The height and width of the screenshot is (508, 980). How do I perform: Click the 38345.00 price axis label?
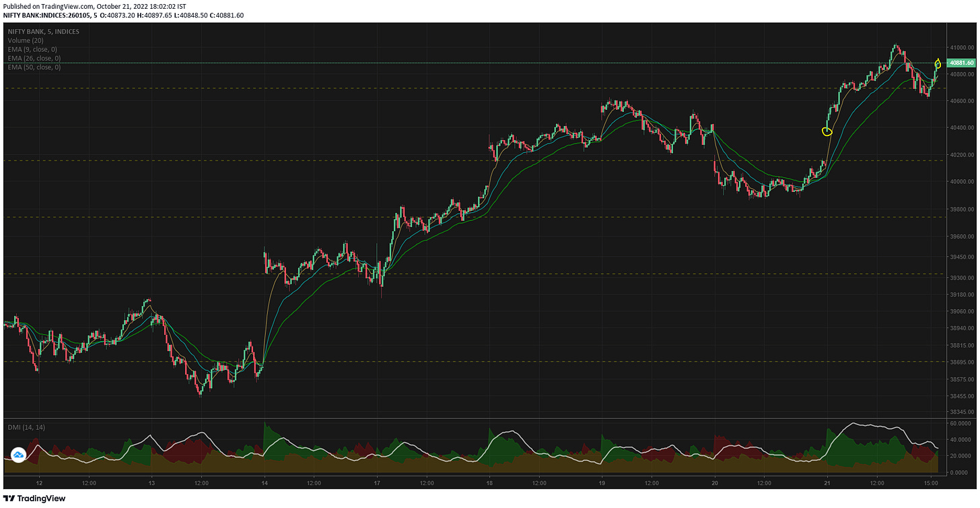coord(963,412)
